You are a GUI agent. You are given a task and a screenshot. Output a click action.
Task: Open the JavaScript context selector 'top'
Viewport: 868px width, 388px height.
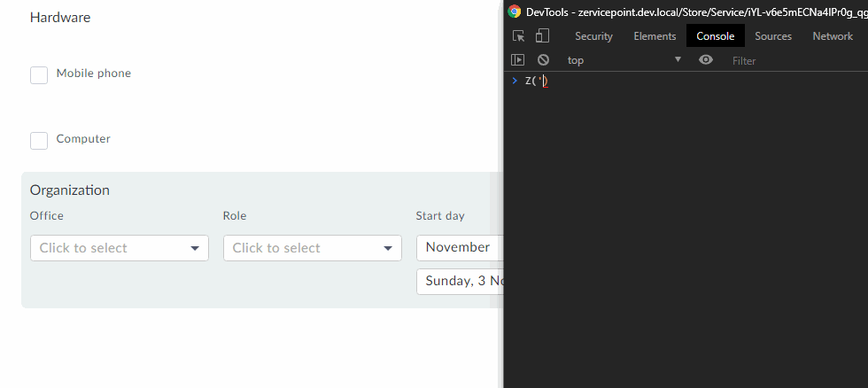pos(624,60)
